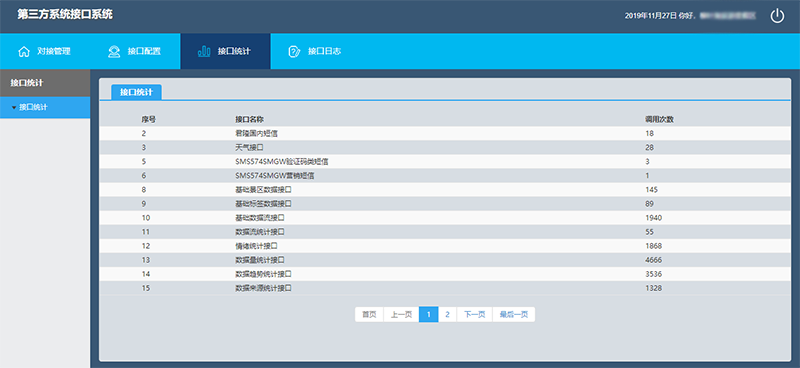800x368 pixels.
Task: Open the 接口日志 navigation menu
Action: click(x=315, y=52)
